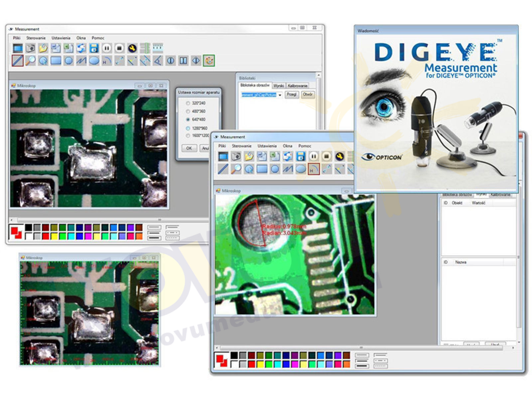The width and height of the screenshot is (532, 399).
Task: Click wrench icon in front Measurement window
Action: click(x=339, y=156)
